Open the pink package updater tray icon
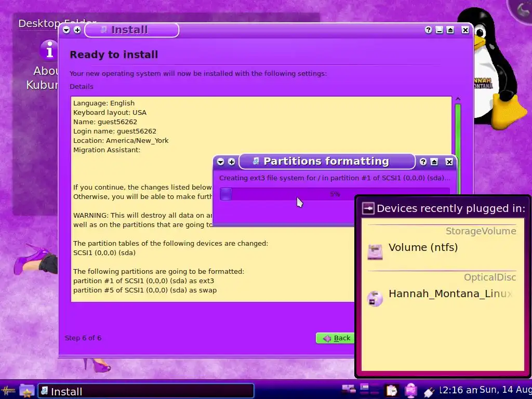 click(x=411, y=391)
